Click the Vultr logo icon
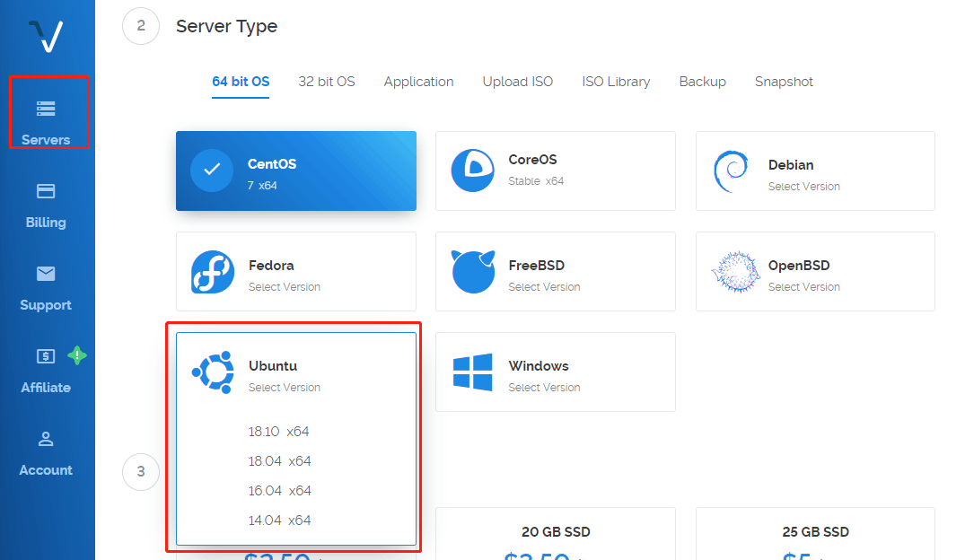 (x=45, y=36)
